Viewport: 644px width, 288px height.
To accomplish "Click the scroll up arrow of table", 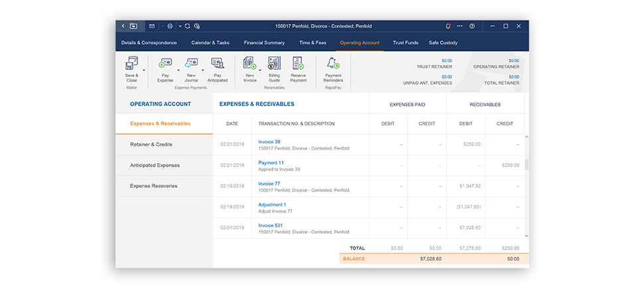I will [527, 137].
